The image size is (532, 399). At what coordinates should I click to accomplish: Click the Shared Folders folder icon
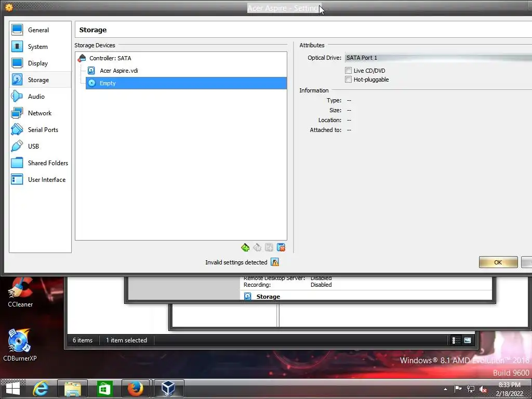coord(17,163)
